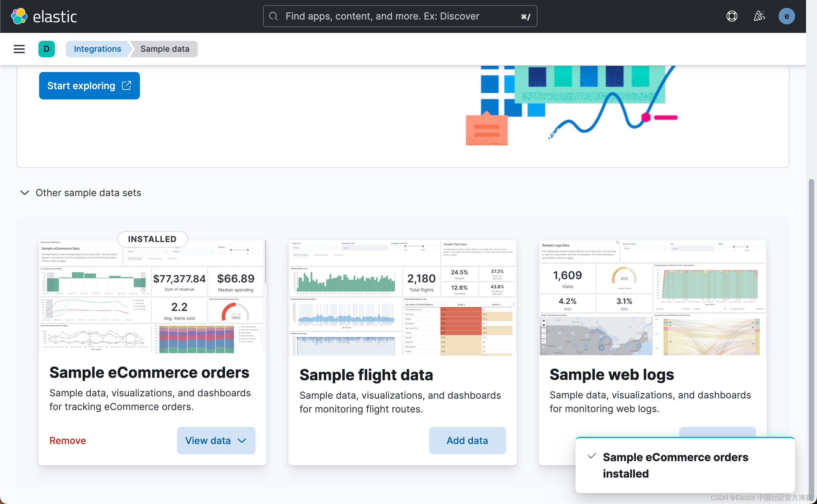Open the user menu via avatar "e"

coord(786,16)
